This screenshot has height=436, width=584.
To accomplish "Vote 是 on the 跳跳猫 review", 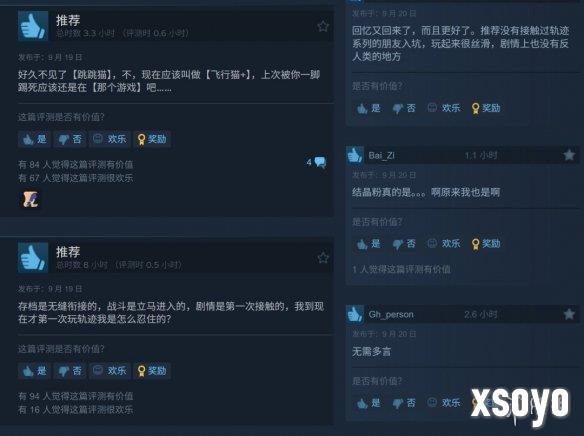I will click(x=34, y=139).
